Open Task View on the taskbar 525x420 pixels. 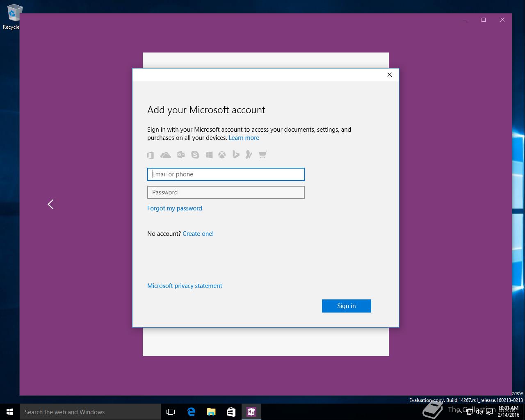(171, 412)
